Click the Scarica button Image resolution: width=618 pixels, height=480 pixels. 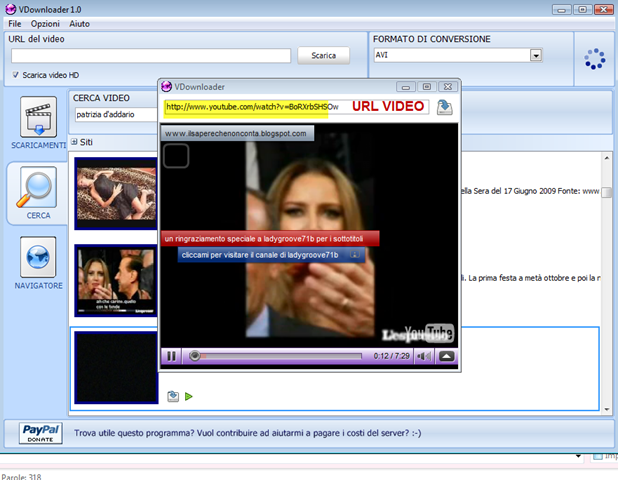(x=324, y=56)
